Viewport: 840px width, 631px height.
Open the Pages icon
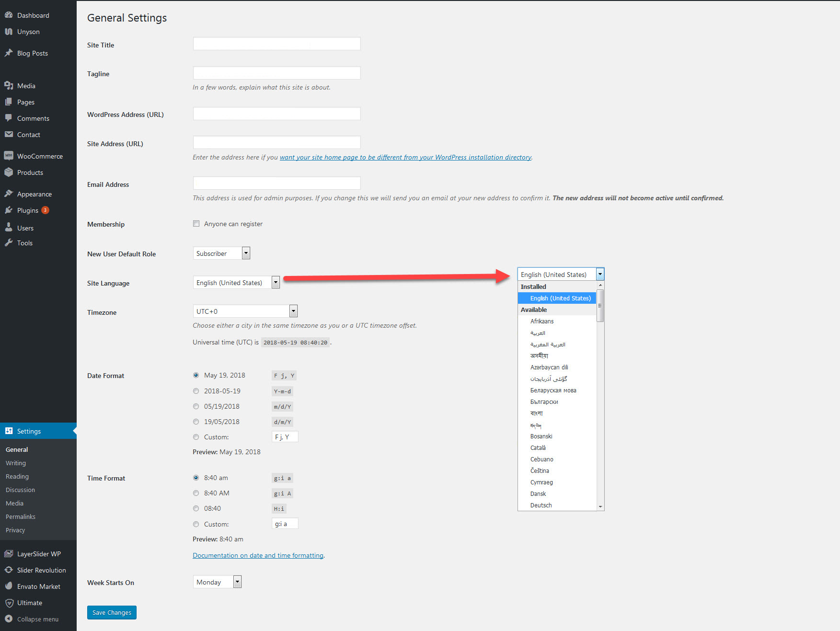coord(9,102)
